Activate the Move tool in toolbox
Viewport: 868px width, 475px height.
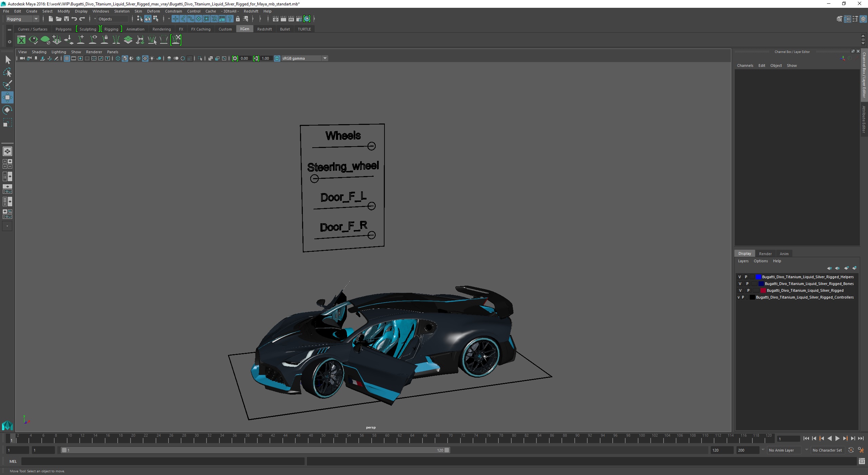[7, 97]
